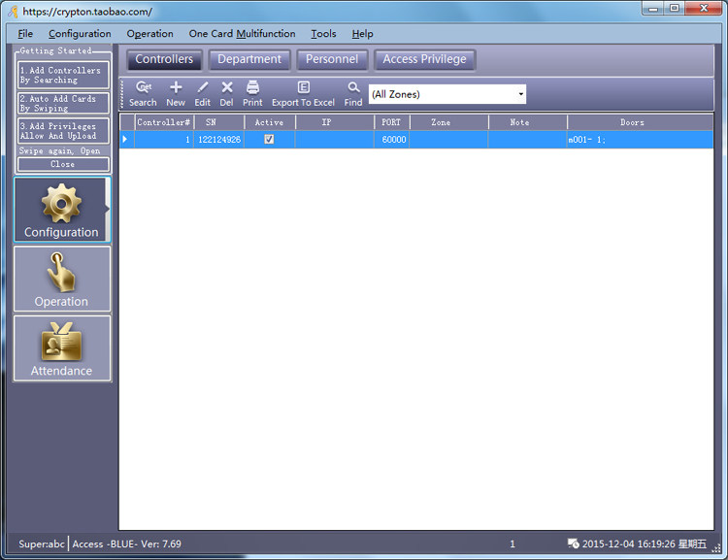The height and width of the screenshot is (560, 728).
Task: Select SN cell 122124926
Action: tap(218, 140)
